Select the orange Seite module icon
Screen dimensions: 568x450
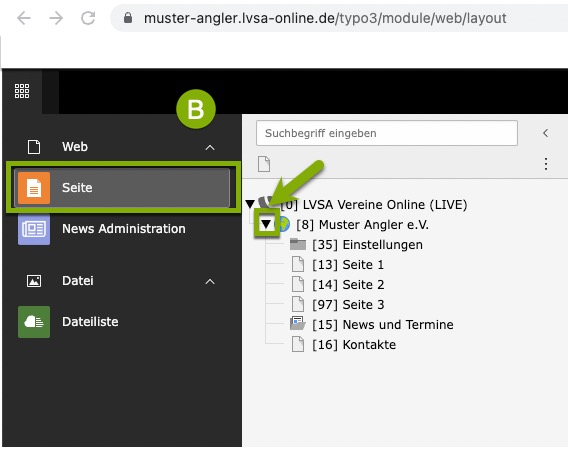pos(34,188)
